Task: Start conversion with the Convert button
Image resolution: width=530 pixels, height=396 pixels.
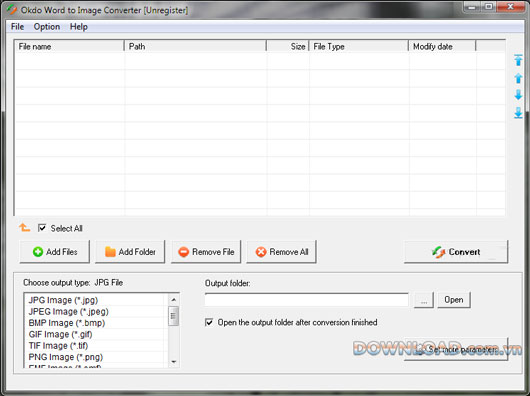Action: (x=456, y=252)
